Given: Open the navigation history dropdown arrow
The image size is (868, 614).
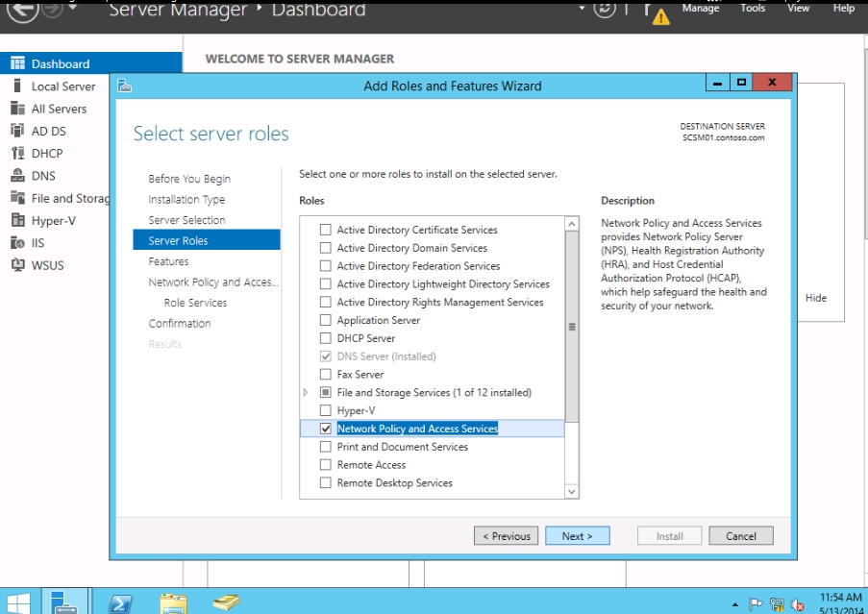Looking at the screenshot, I should click(x=72, y=7).
